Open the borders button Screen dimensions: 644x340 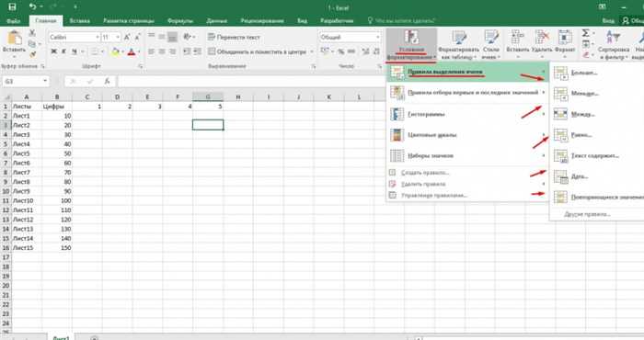(94, 51)
